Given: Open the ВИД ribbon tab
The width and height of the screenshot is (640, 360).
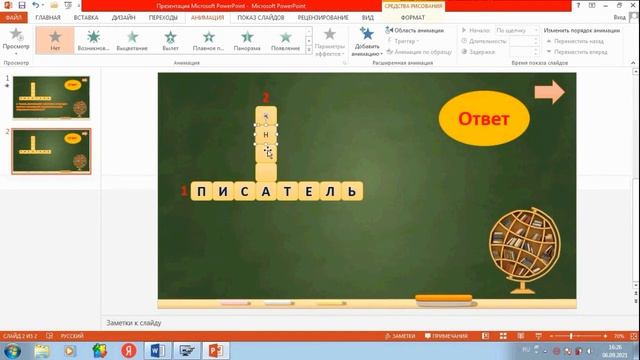Looking at the screenshot, I should pos(367,18).
